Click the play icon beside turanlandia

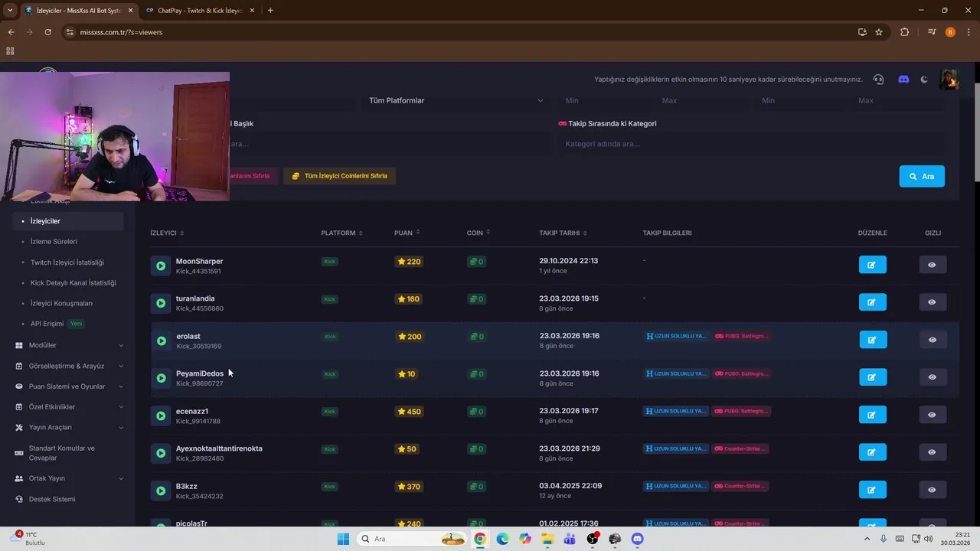161,303
